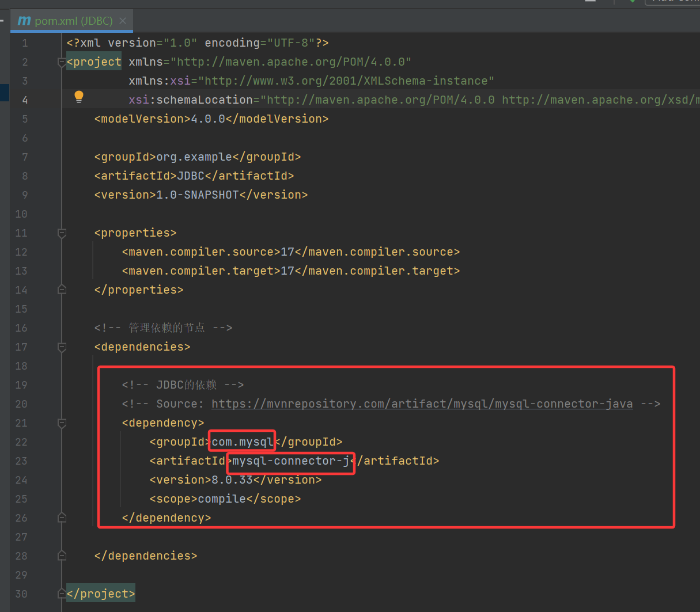Click the groupId org.example line
Viewport: 700px width, 612px height.
tap(198, 157)
